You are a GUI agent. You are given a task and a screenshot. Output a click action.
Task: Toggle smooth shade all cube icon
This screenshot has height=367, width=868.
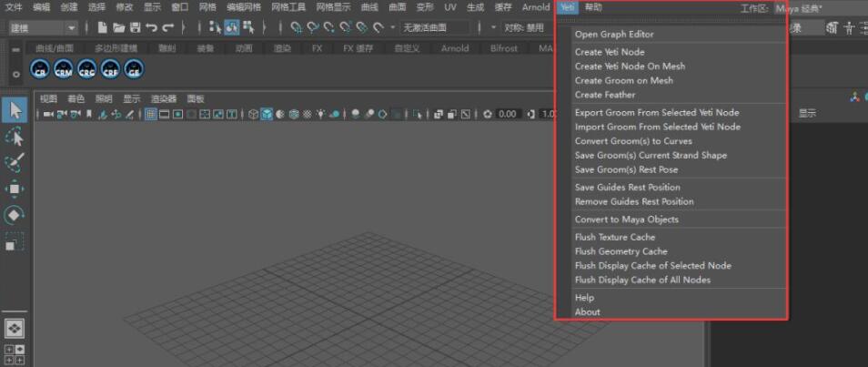coord(267,115)
